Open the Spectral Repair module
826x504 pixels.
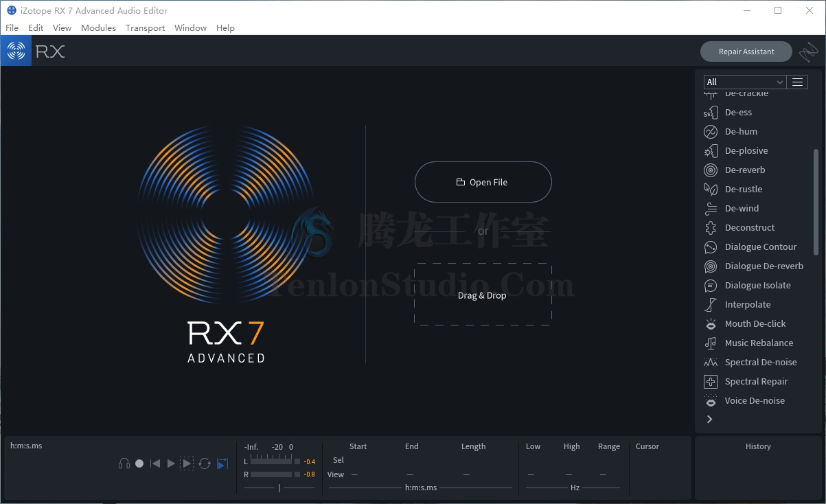tap(756, 382)
